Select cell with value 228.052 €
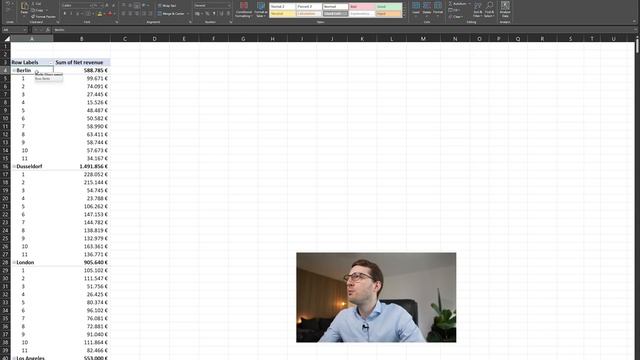 [82, 174]
